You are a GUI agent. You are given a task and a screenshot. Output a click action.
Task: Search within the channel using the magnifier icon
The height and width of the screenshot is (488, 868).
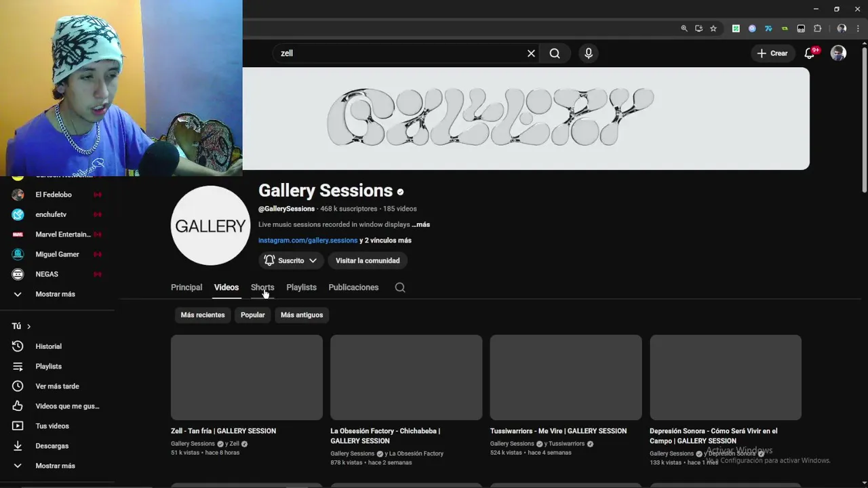click(x=400, y=287)
